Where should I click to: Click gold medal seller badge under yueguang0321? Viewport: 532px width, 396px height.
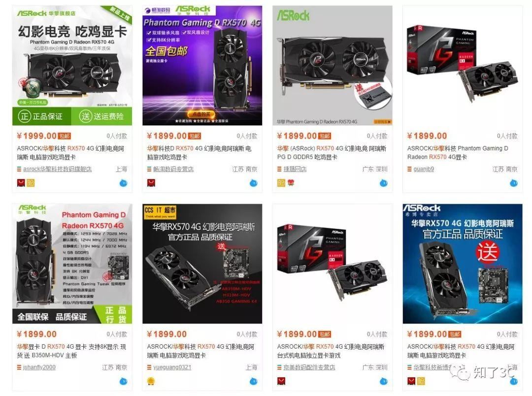(151, 381)
